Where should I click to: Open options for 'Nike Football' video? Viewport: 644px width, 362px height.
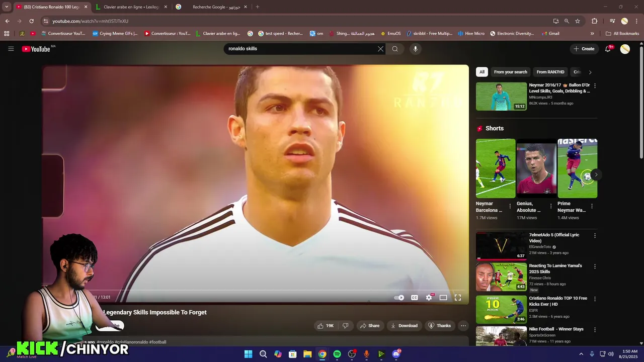[x=595, y=330]
